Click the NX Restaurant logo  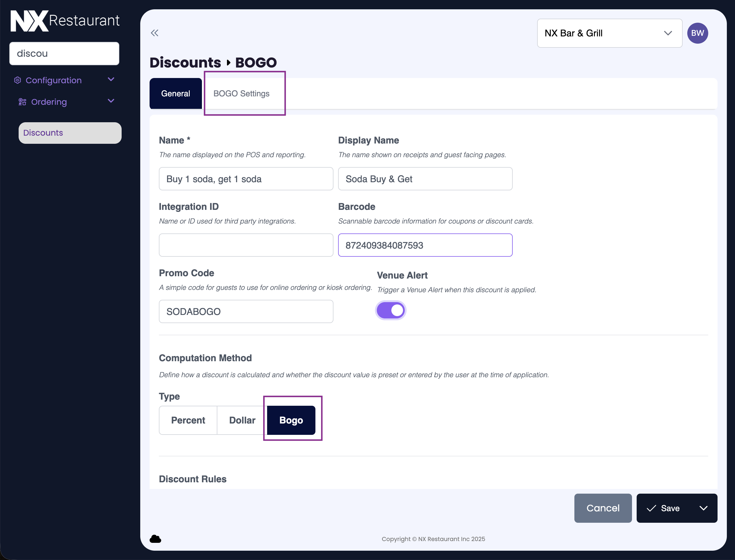(x=65, y=21)
